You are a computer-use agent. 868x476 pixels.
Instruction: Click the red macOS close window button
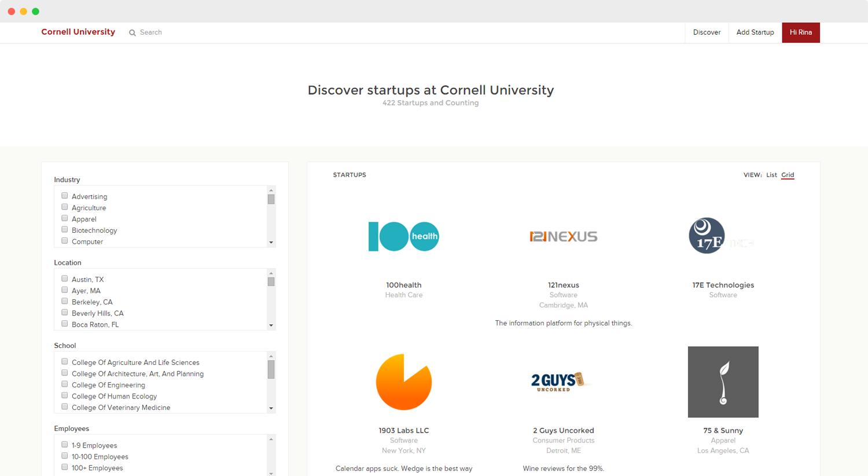12,11
